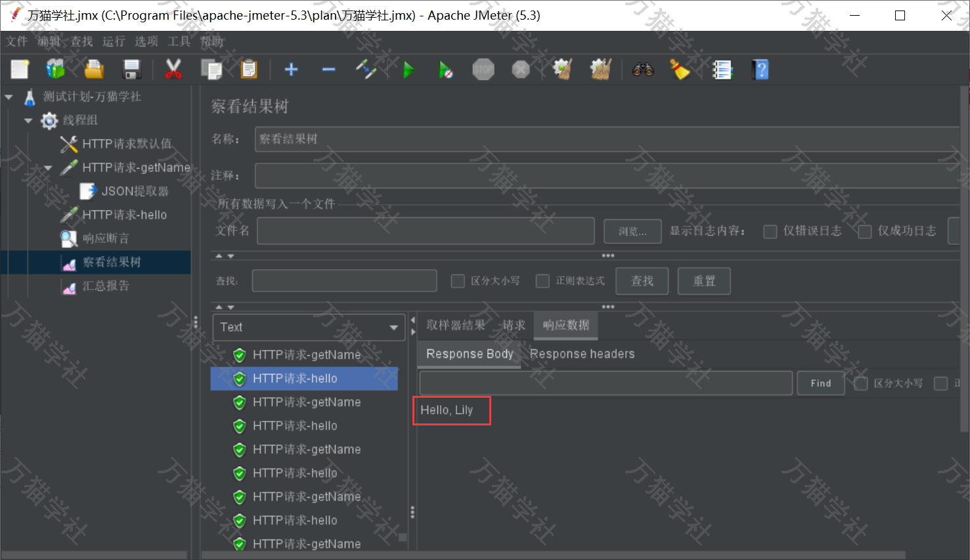The height and width of the screenshot is (560, 970).
Task: Switch to the Response headers tab
Action: [x=583, y=354]
